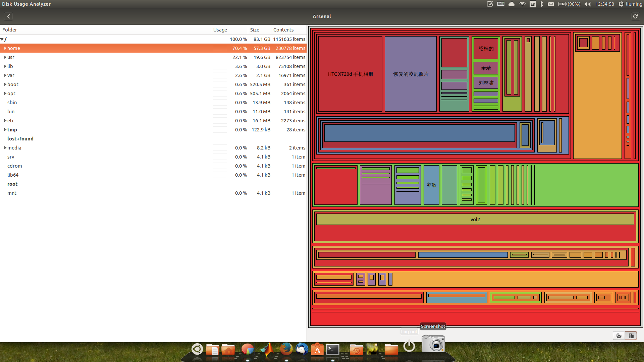Open the Disk Usage Analyzer app menu title

pyautogui.click(x=26, y=4)
